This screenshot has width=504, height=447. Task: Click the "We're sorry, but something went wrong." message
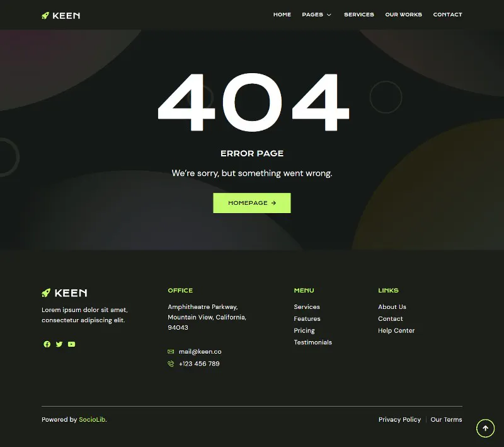[252, 173]
